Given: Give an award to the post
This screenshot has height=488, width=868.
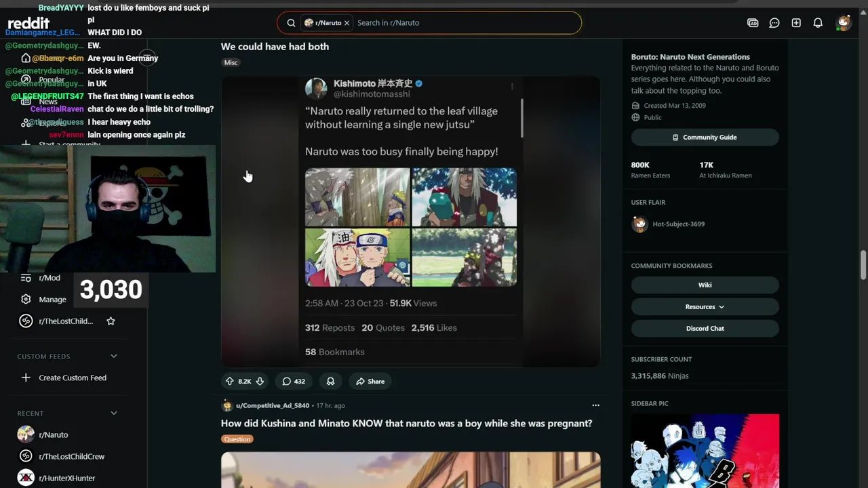Looking at the screenshot, I should coord(330,382).
